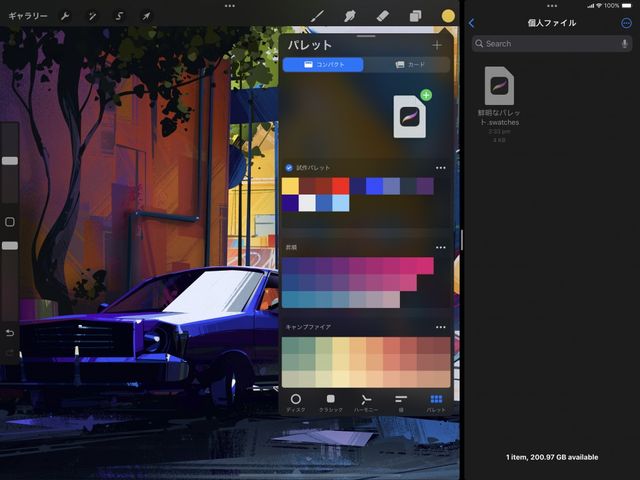Image resolution: width=640 pixels, height=480 pixels.
Task: Click the 個人ファイル folder title
Action: (x=552, y=23)
